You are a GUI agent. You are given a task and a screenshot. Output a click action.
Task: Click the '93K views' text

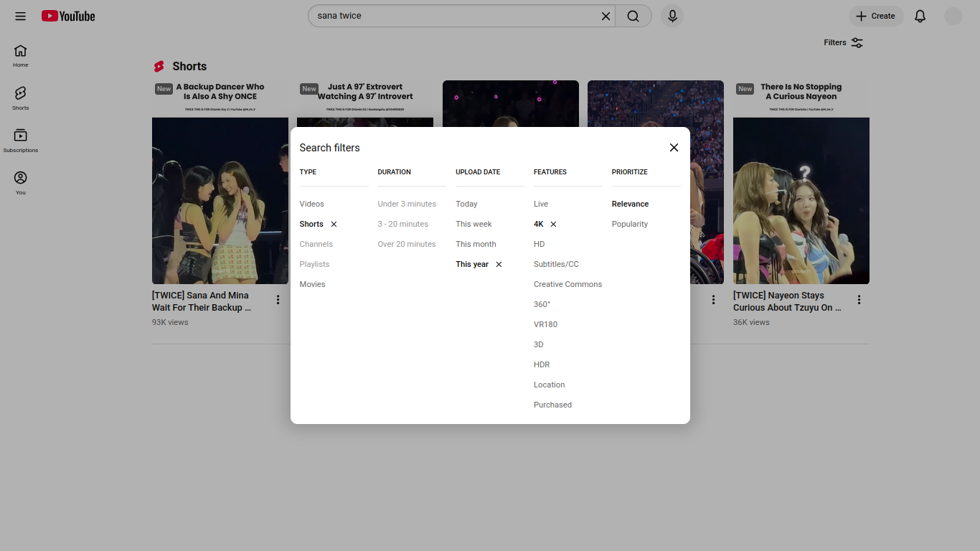point(170,323)
